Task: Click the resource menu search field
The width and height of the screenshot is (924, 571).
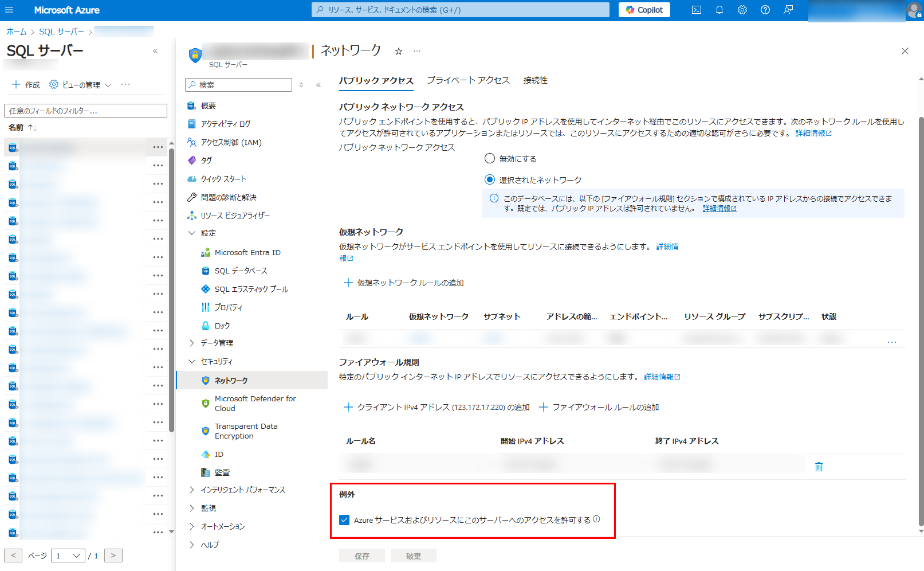Action: click(239, 85)
